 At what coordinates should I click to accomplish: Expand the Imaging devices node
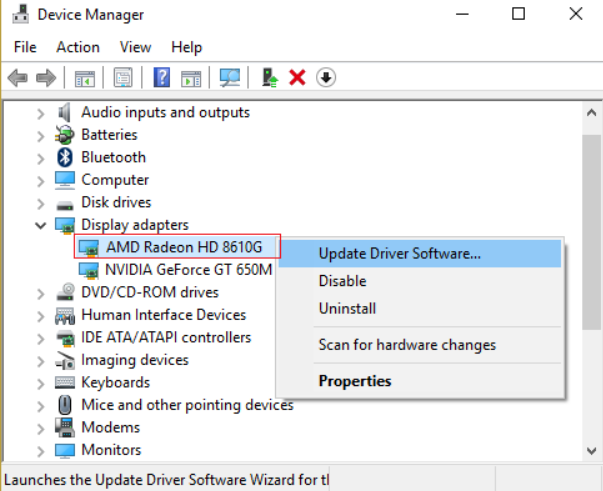(x=41, y=361)
